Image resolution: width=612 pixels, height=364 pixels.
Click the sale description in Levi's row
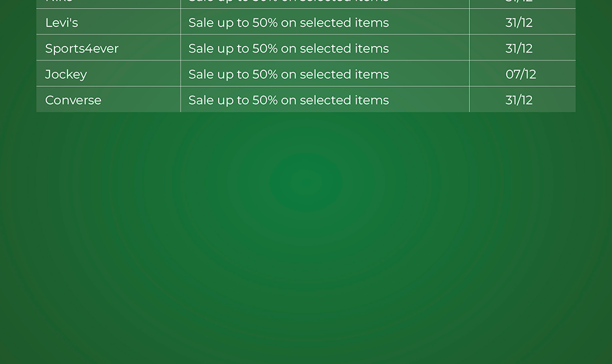[x=288, y=23]
